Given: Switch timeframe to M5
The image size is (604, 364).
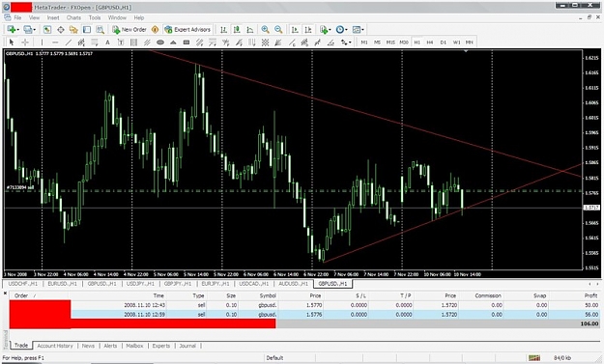Looking at the screenshot, I should point(377,42).
